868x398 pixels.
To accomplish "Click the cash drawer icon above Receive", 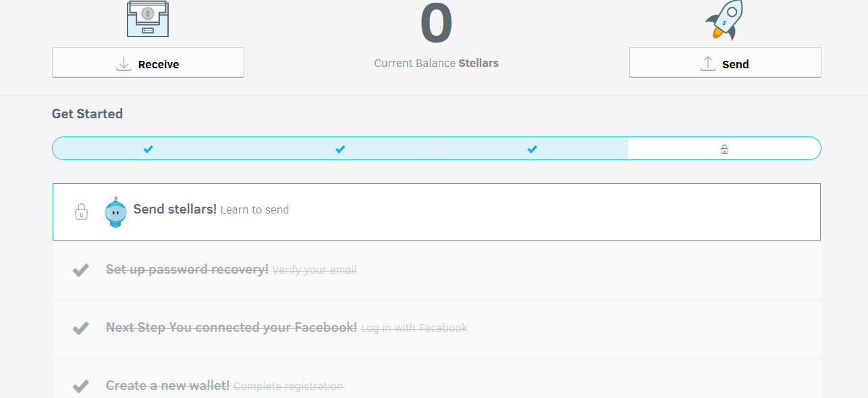I will click(148, 19).
